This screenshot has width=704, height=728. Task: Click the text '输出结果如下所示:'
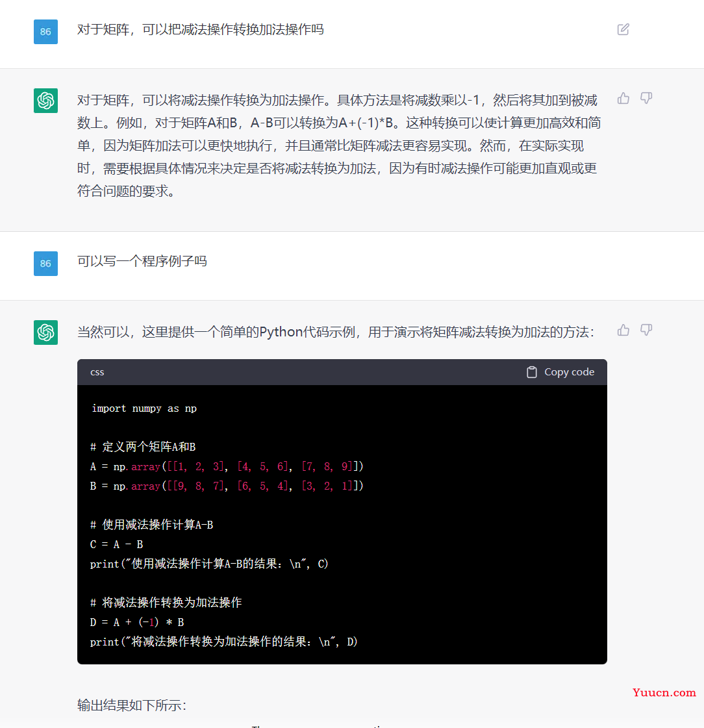tap(132, 705)
